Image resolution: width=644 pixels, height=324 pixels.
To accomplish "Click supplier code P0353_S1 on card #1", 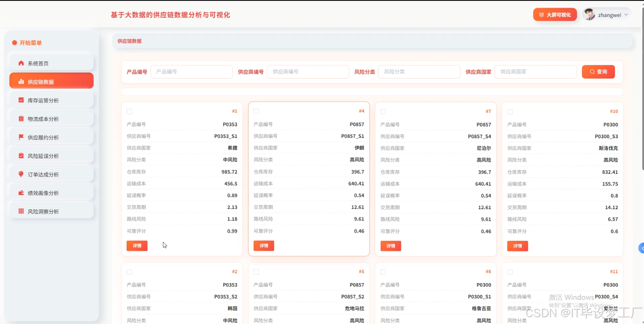I will coord(226,136).
